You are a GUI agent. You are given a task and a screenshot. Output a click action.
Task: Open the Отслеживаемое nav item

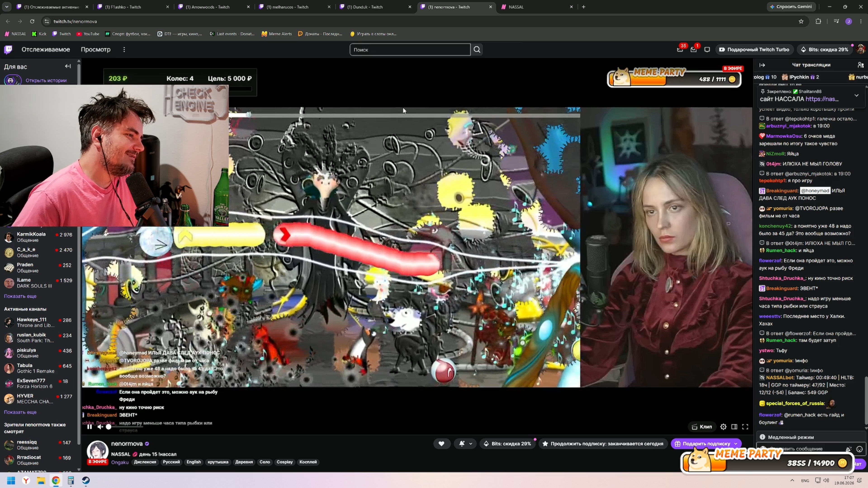(46, 50)
